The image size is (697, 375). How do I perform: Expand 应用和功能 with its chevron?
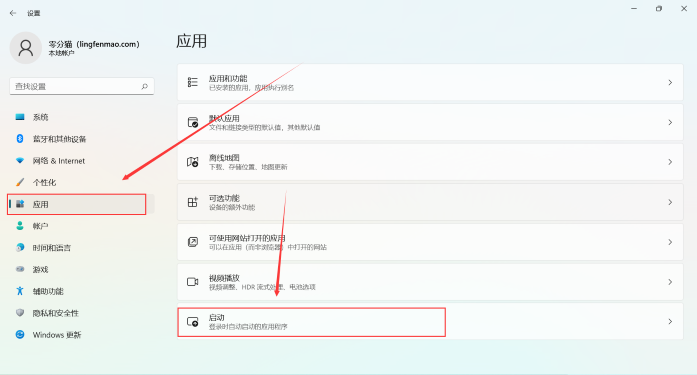point(670,82)
